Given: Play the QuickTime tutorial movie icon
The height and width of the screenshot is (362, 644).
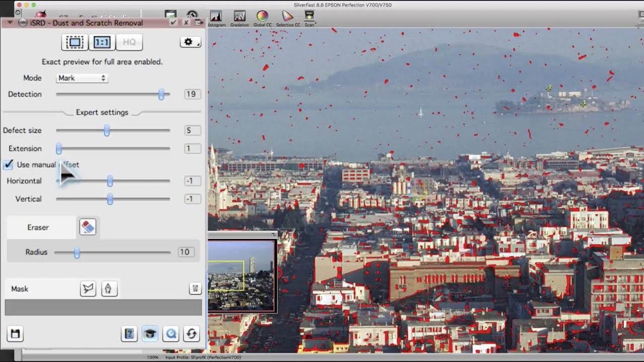Looking at the screenshot, I should [171, 334].
